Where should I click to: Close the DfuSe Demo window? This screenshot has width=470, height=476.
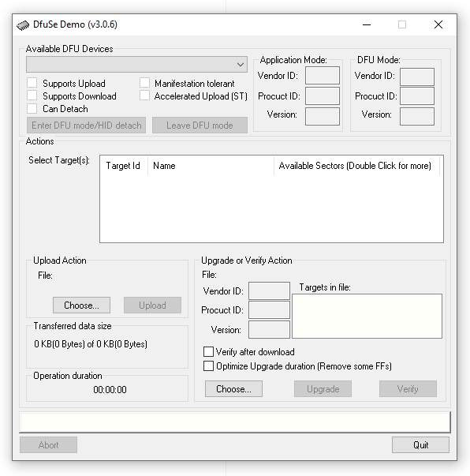(438, 25)
